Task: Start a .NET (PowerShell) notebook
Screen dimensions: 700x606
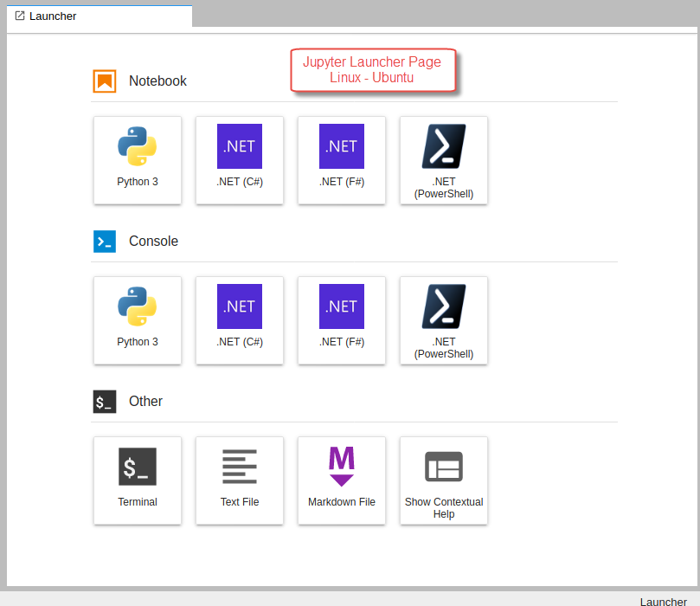Action: point(444,160)
